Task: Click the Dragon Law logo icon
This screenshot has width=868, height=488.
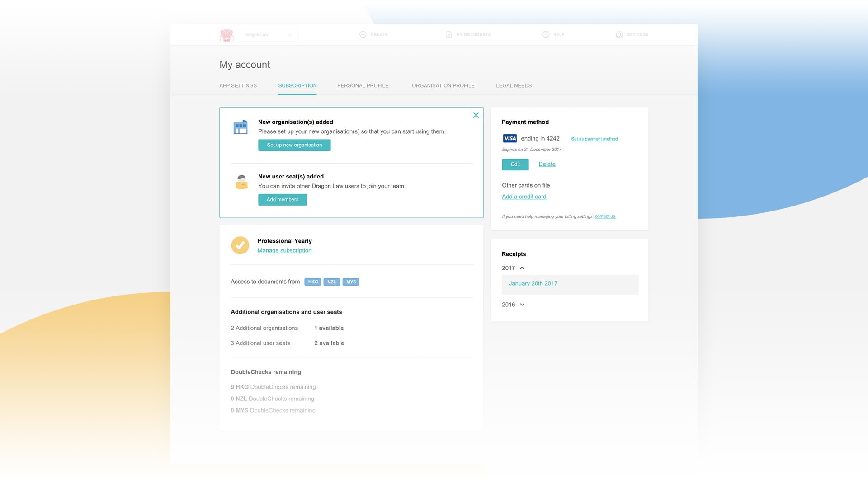Action: [x=226, y=35]
